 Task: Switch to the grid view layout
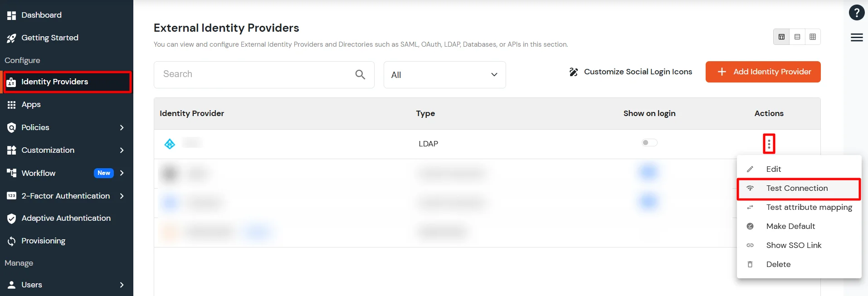pos(813,37)
